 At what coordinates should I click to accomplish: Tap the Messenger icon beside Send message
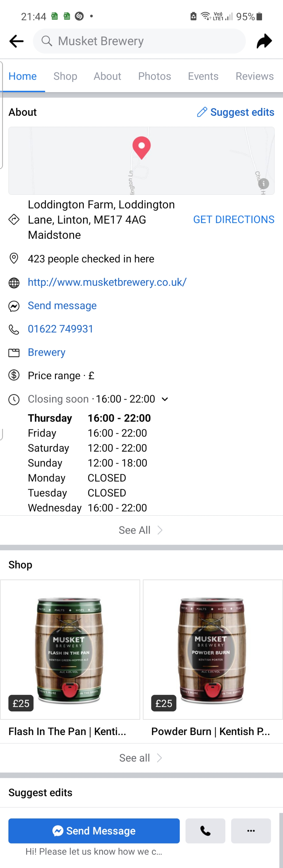pyautogui.click(x=14, y=306)
